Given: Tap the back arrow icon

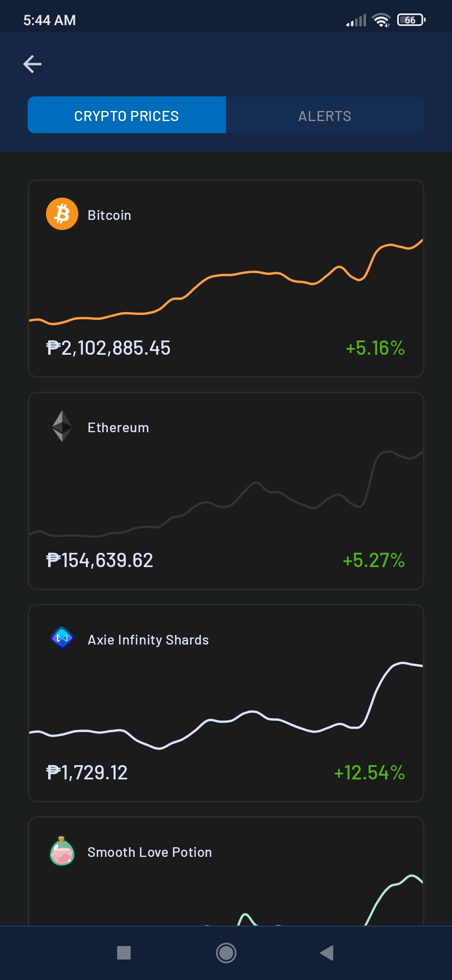Looking at the screenshot, I should [32, 64].
